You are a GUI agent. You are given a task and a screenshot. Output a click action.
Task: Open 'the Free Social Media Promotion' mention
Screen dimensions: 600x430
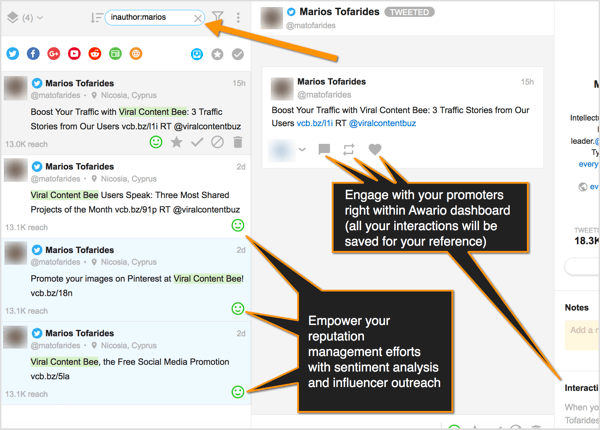tap(126, 363)
